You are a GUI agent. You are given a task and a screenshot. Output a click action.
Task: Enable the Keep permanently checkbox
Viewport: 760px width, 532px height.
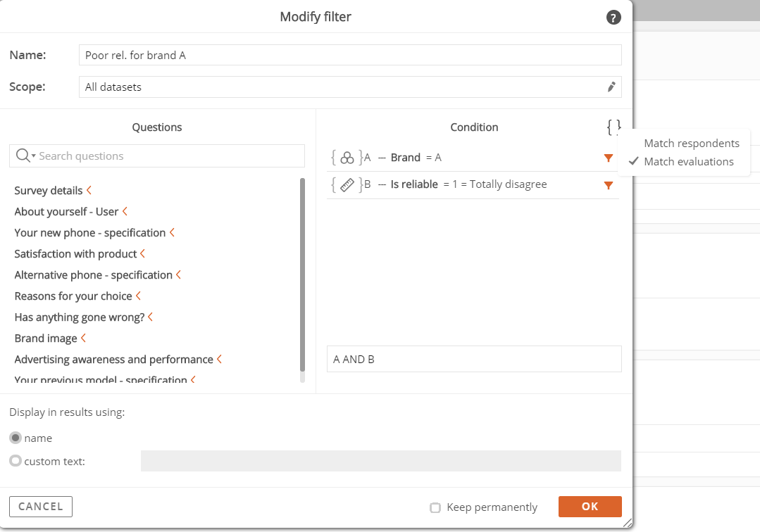click(x=435, y=507)
